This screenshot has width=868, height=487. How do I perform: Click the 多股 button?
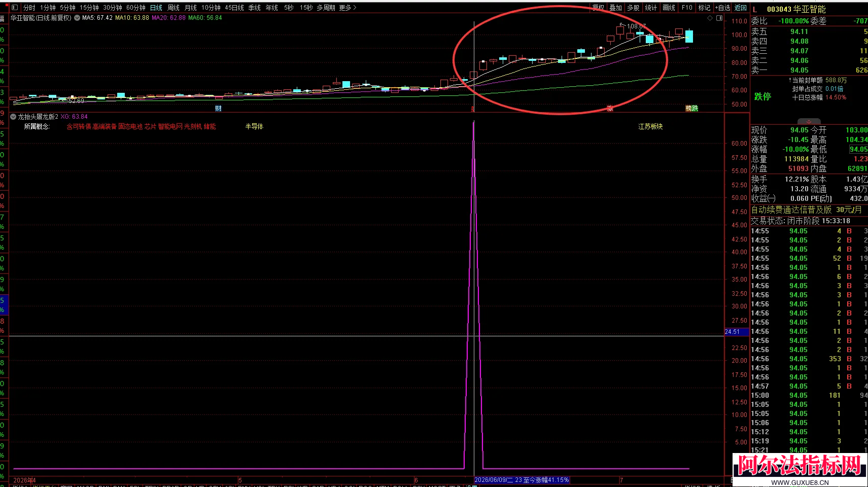click(633, 8)
